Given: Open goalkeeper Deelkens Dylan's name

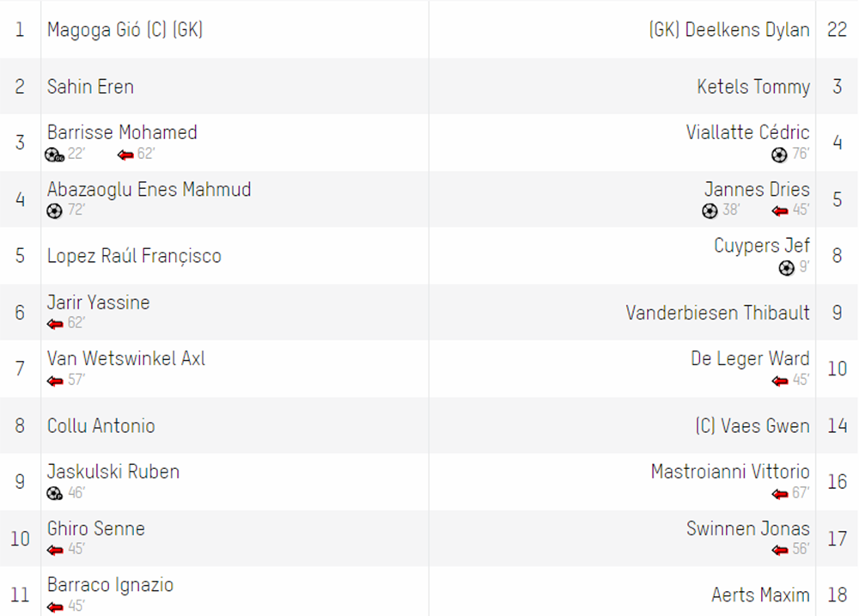Looking at the screenshot, I should [x=747, y=29].
